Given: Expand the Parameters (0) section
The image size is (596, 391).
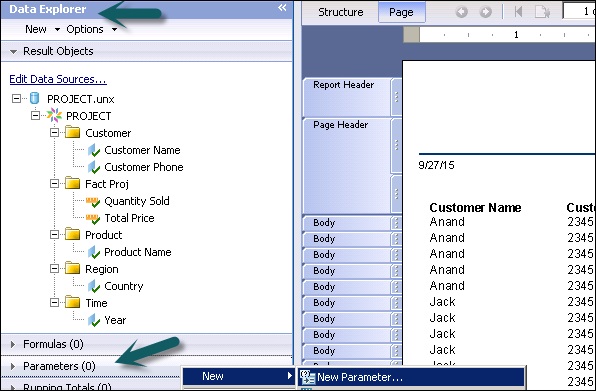Looking at the screenshot, I should tap(13, 366).
